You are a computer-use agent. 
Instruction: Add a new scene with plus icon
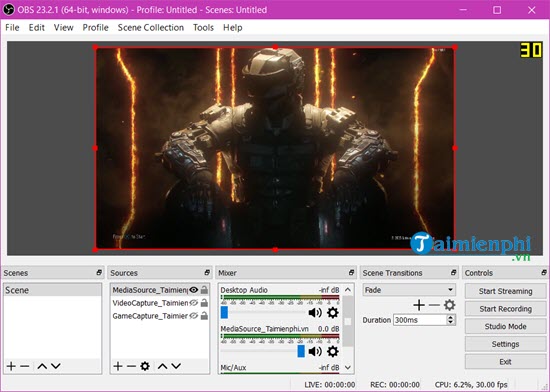tap(11, 366)
